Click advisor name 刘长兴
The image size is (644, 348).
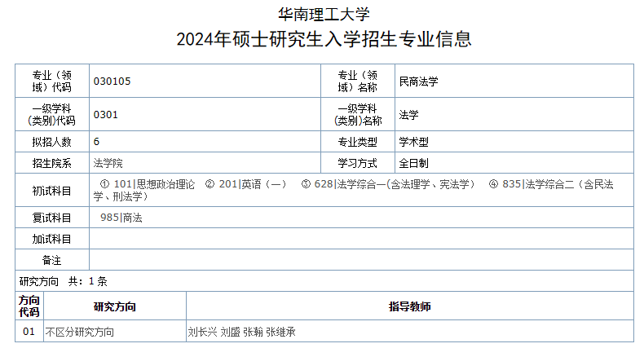[201, 333]
